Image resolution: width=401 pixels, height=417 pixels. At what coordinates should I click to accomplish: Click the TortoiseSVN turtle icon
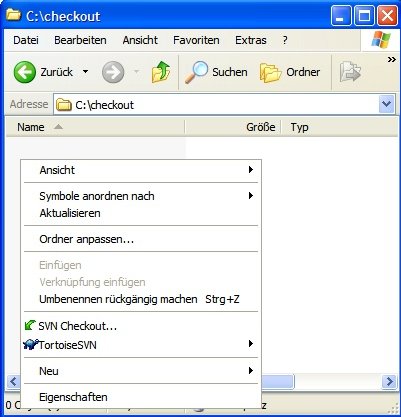pos(31,344)
